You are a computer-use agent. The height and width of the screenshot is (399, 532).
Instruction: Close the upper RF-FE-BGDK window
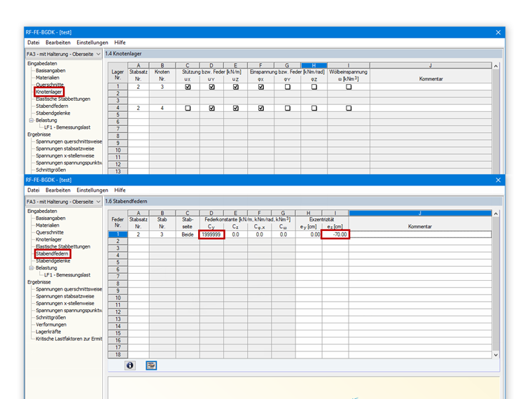[498, 32]
